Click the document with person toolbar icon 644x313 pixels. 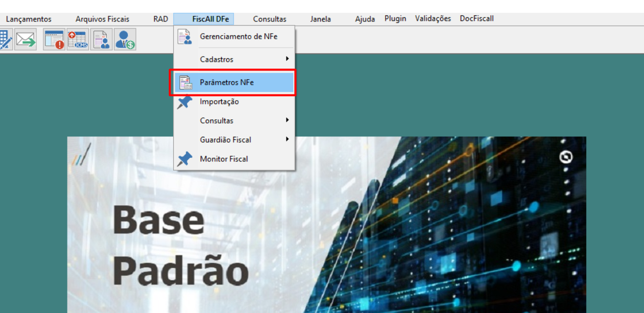(x=101, y=40)
